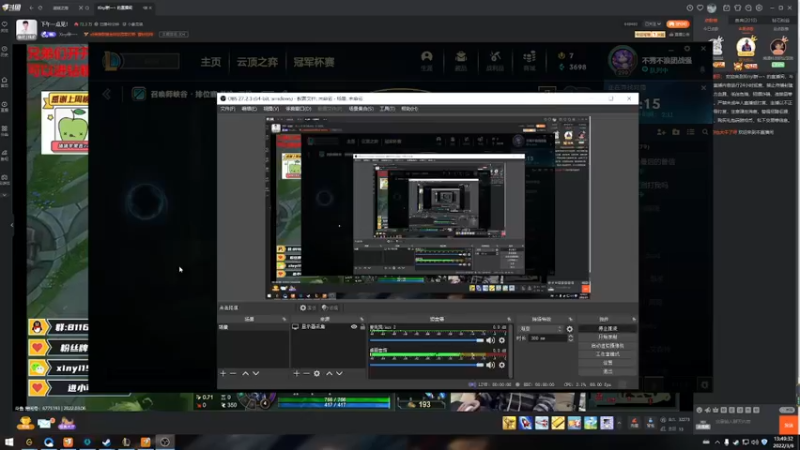Click 停止推流 button in OBS Controls
Screen dimensions: 800x450
608,329
